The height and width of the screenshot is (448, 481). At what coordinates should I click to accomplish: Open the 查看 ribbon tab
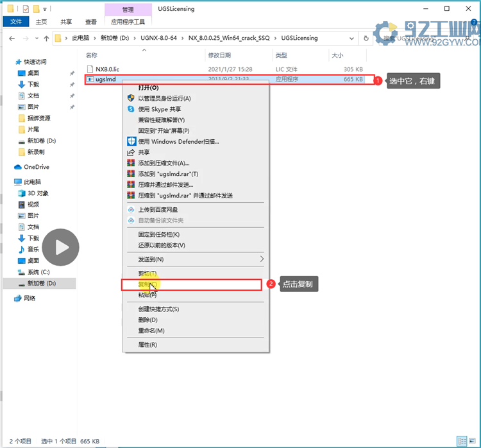coord(91,22)
